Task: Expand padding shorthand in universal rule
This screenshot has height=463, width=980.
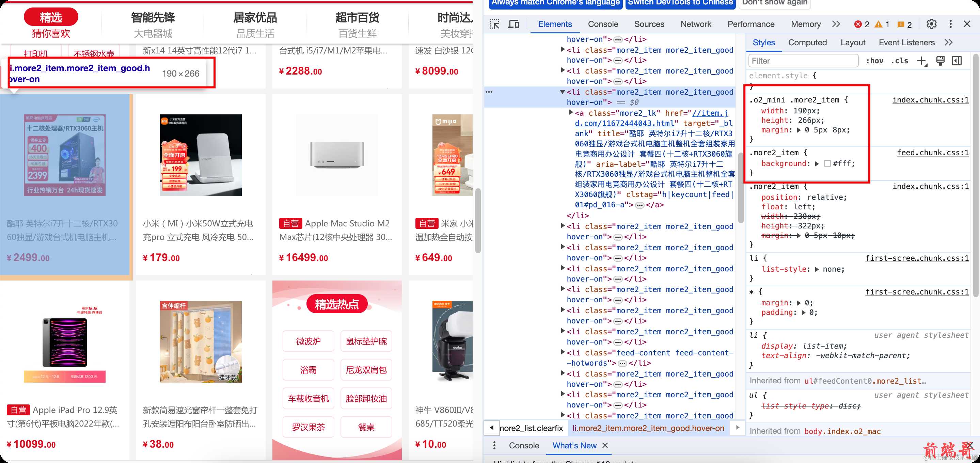Action: 804,313
